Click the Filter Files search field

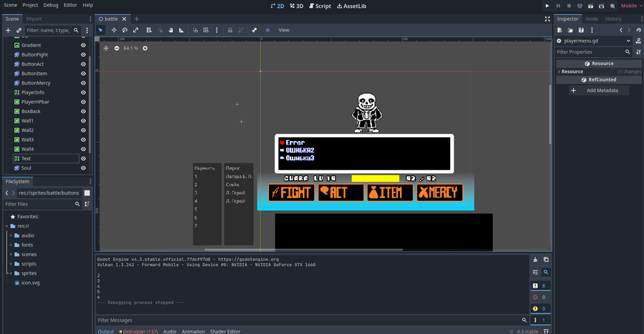click(42, 204)
